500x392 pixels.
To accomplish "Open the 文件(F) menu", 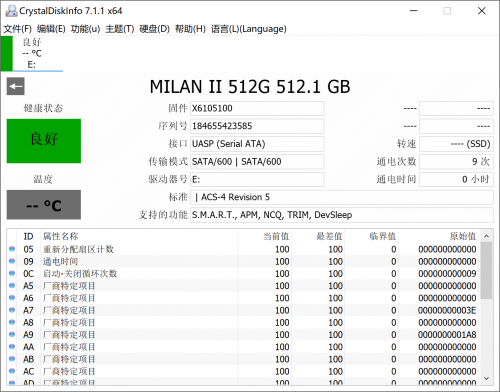I will pyautogui.click(x=17, y=29).
